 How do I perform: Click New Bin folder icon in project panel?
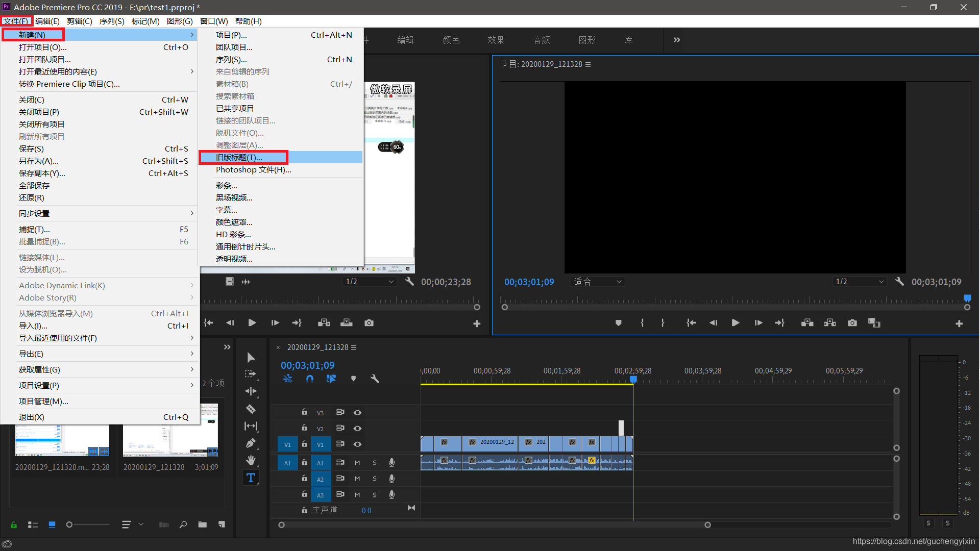(203, 524)
